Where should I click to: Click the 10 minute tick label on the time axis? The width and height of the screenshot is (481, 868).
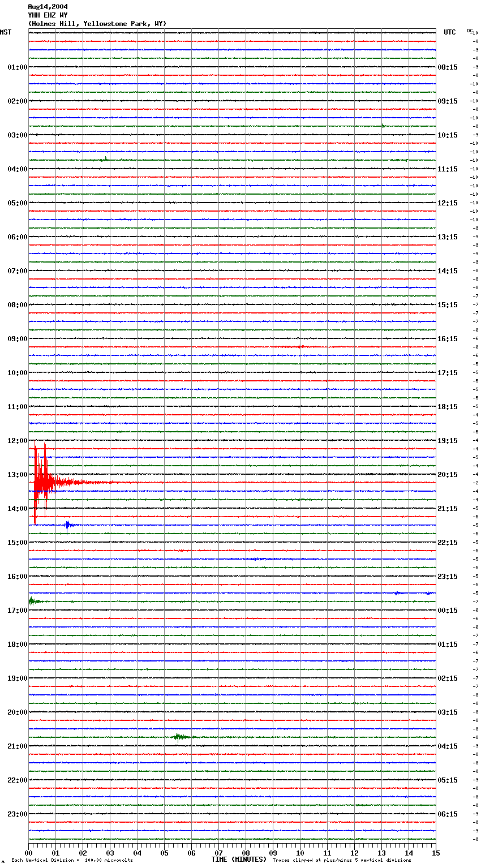[300, 852]
